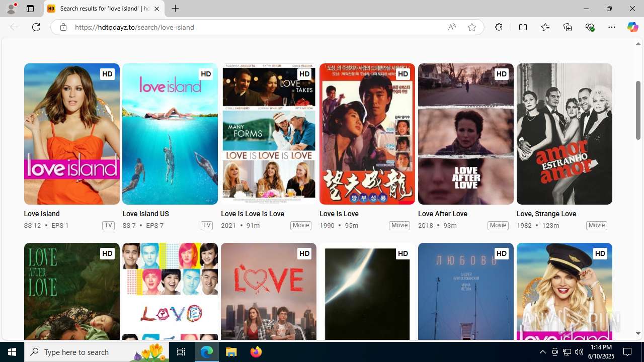
Task: Enable Read aloud in the address bar
Action: pos(452,27)
